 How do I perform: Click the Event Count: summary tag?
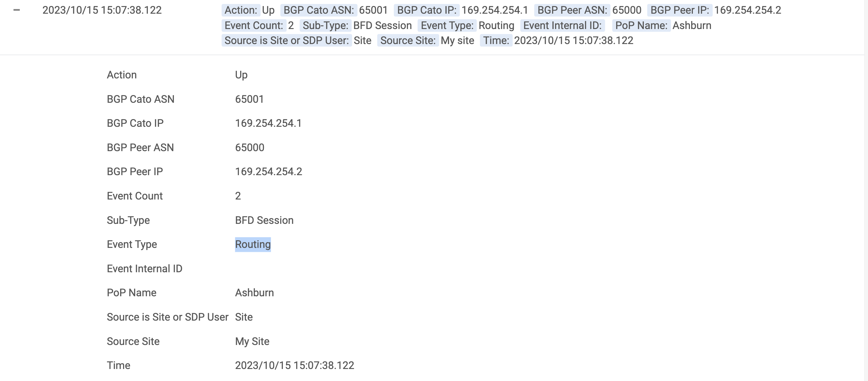(254, 25)
